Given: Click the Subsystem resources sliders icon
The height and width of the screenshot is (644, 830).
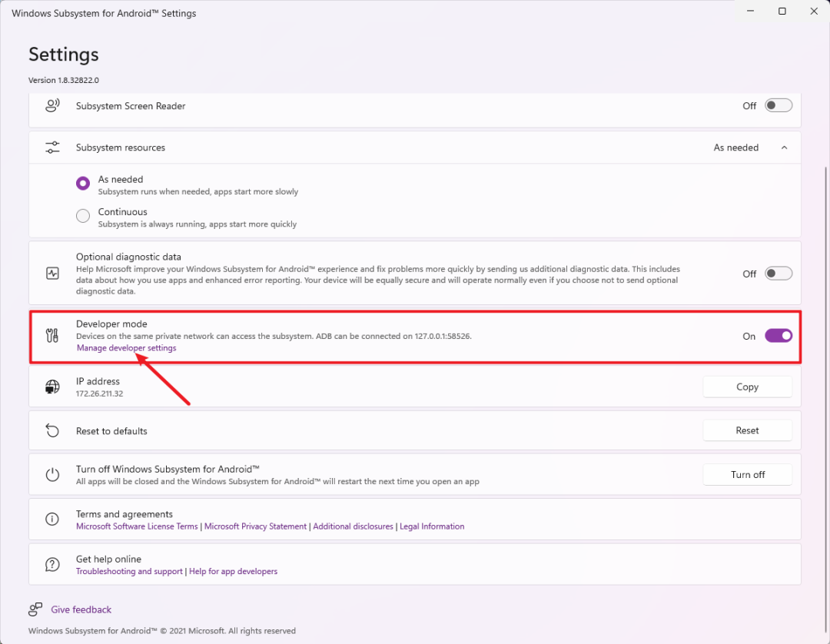Looking at the screenshot, I should click(52, 148).
